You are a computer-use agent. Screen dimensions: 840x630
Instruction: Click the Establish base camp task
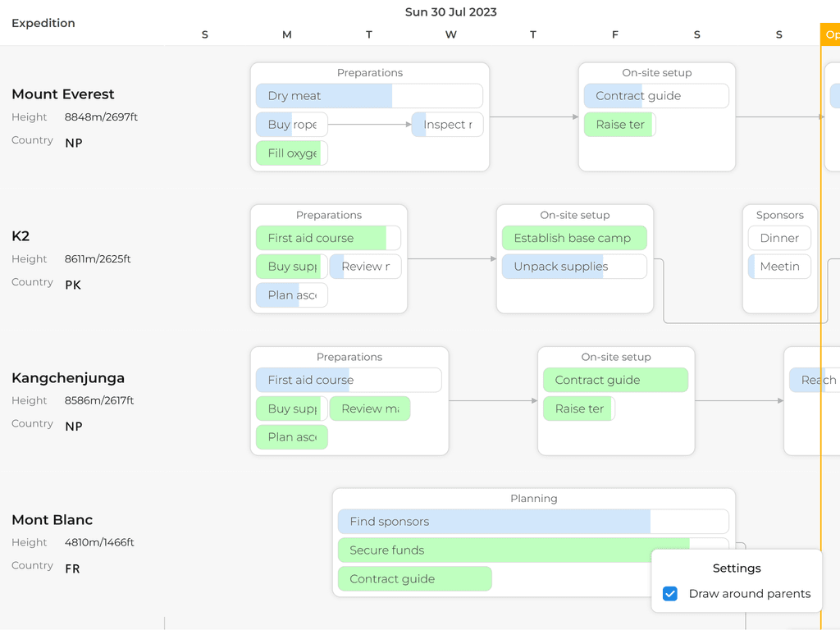pyautogui.click(x=574, y=237)
